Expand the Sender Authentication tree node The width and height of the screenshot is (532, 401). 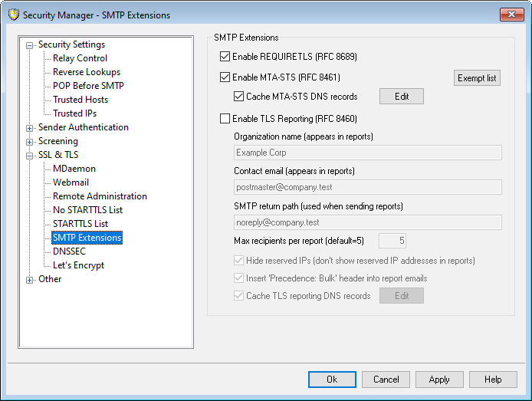click(x=30, y=128)
